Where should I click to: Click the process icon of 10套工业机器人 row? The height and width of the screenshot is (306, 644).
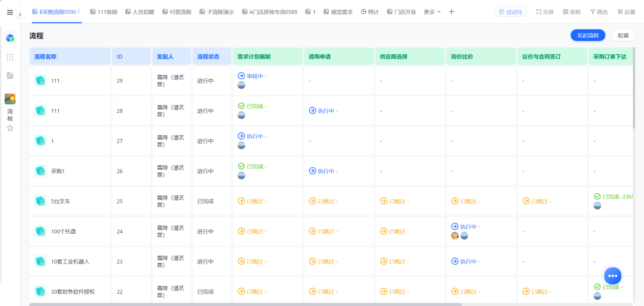pyautogui.click(x=40, y=262)
